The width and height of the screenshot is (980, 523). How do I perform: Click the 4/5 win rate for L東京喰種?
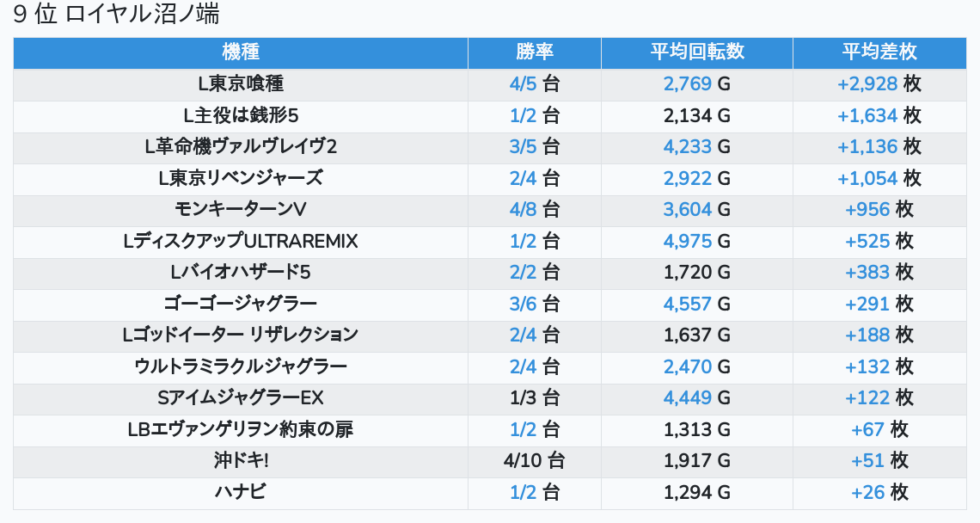pos(523,84)
